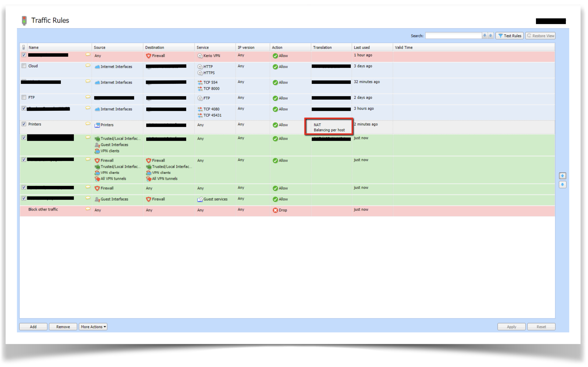The width and height of the screenshot is (588, 367).
Task: Open the comment bubble on the Cloud rule
Action: (x=88, y=66)
